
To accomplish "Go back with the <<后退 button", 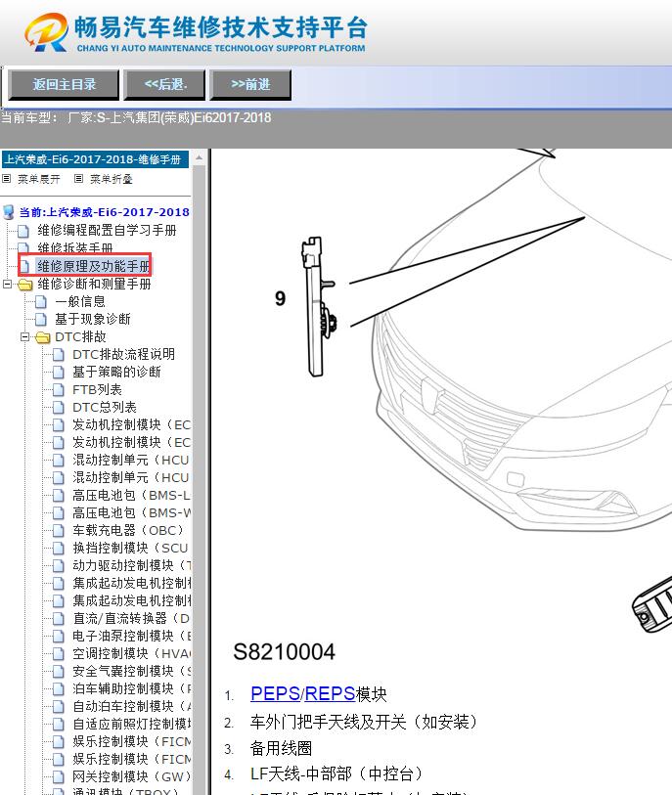I will click(165, 84).
